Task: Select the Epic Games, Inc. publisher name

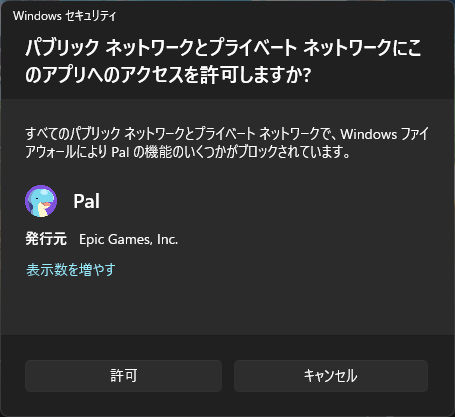Action: 128,239
